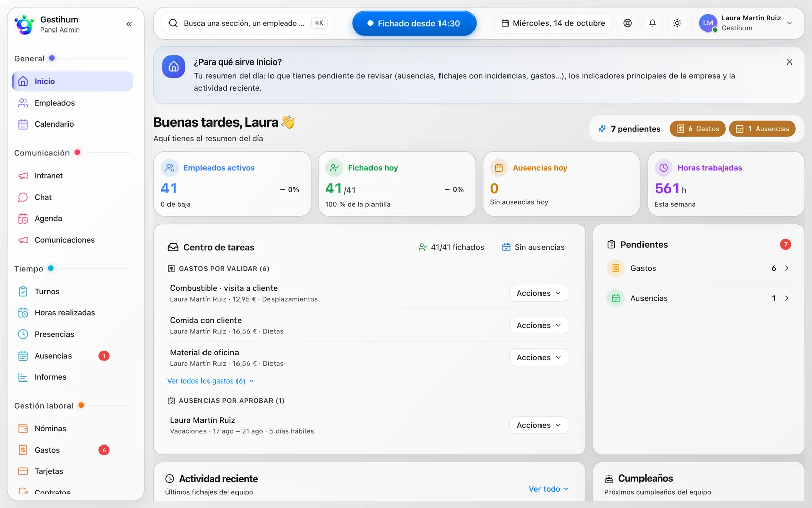Expand 'Ver todos los gastos (6)'
The height and width of the screenshot is (508, 812).
211,381
